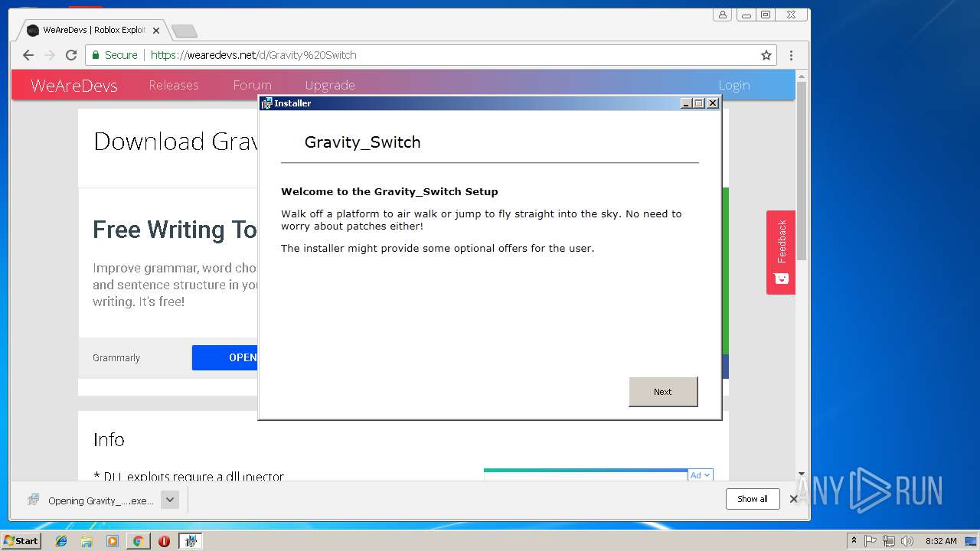Switch to Chrome in taskbar
The image size is (980, 551).
[138, 541]
